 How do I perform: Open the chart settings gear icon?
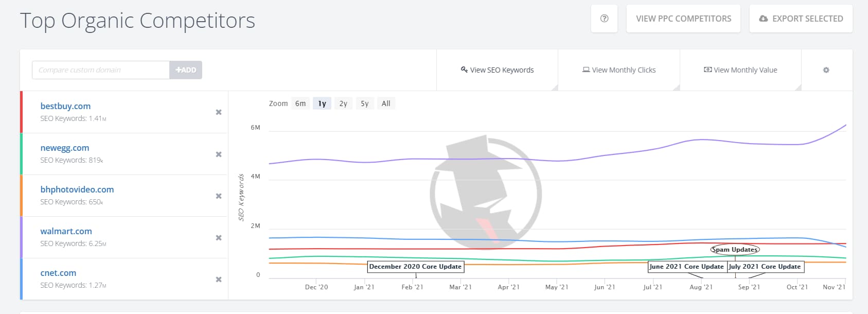pos(826,70)
